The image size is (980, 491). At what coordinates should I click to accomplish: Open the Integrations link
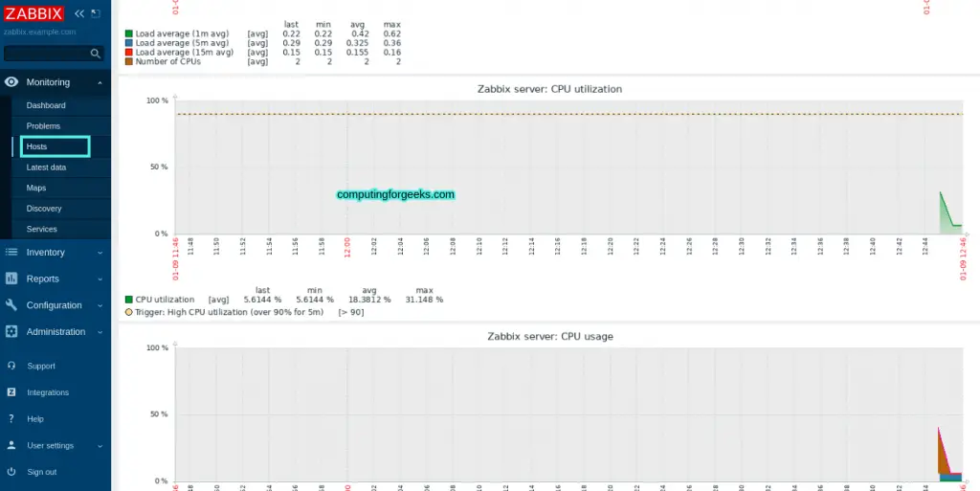click(48, 392)
